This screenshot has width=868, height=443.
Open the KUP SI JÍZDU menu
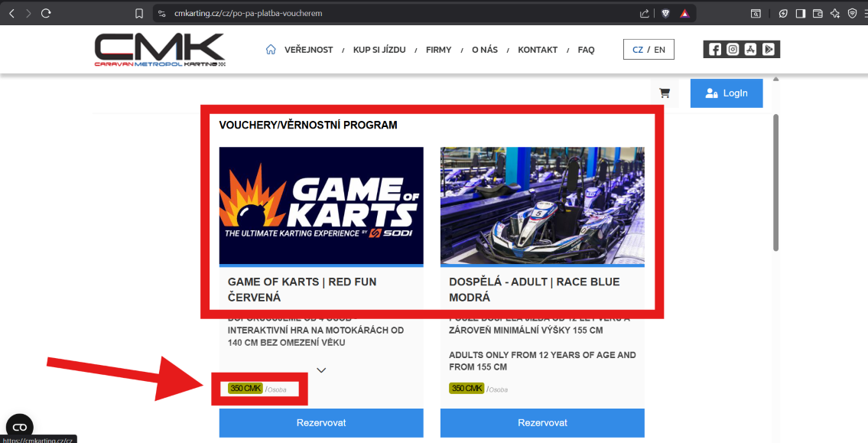click(x=379, y=50)
